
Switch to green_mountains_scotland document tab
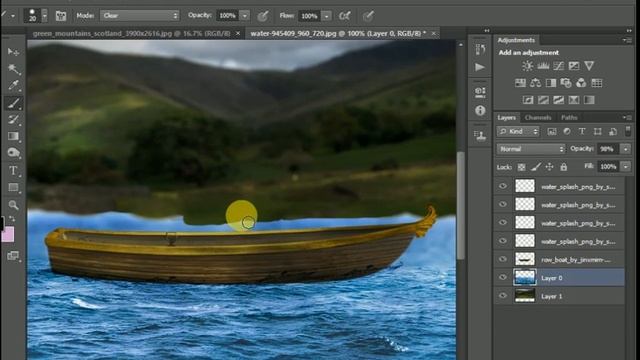click(x=136, y=33)
